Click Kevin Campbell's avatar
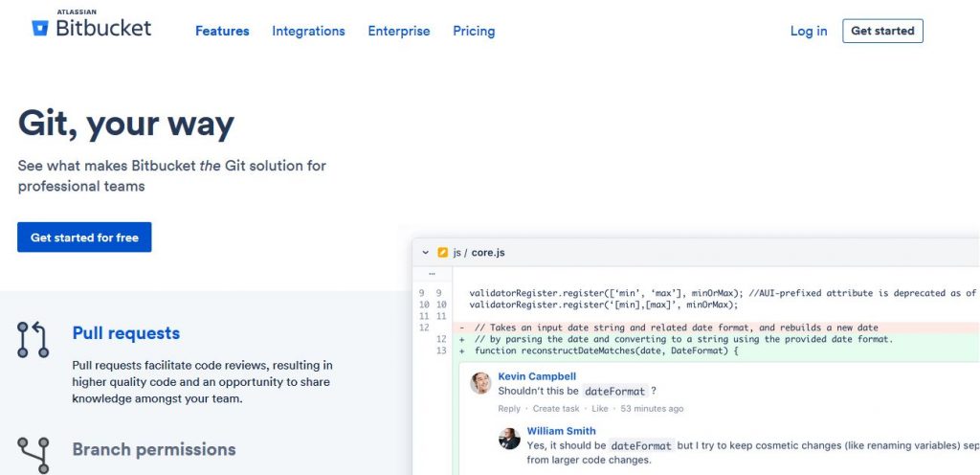The image size is (980, 475). (480, 383)
